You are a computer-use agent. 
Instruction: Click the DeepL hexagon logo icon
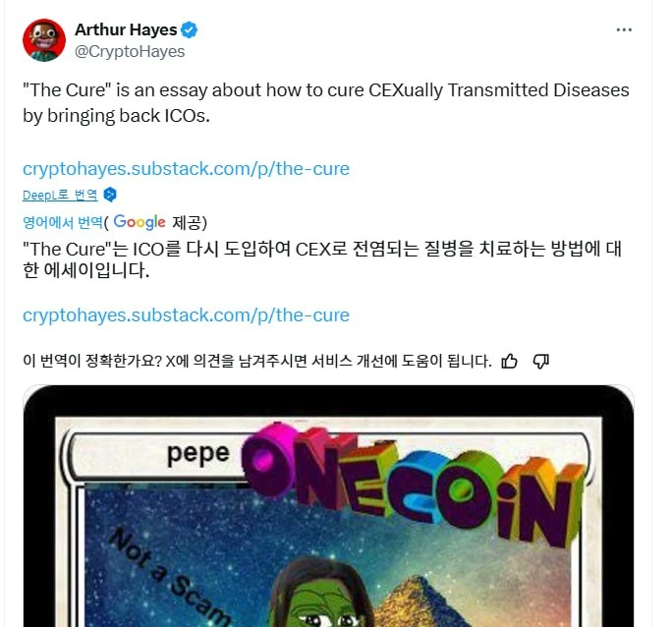coord(110,195)
